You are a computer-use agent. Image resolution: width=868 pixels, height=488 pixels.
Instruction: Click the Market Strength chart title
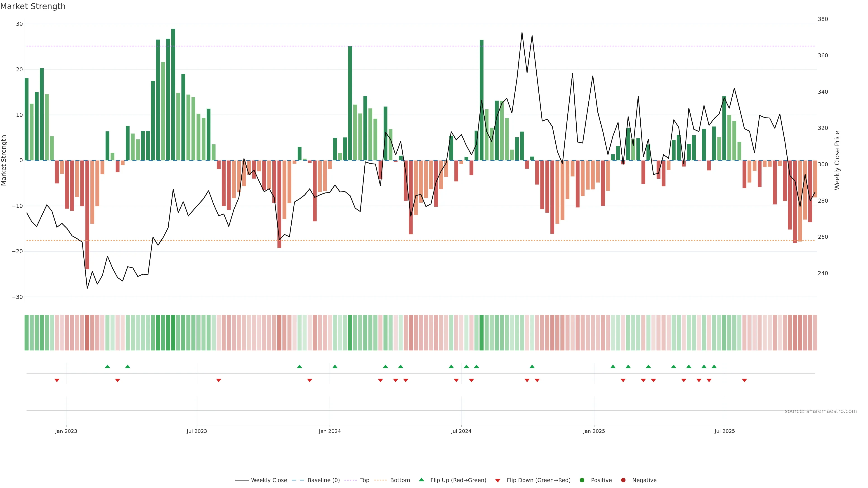33,6
